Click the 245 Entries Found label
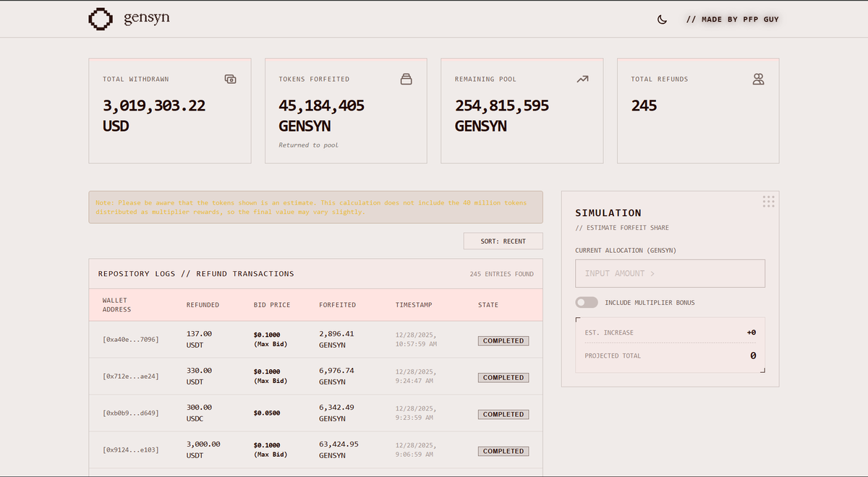The image size is (868, 477). [502, 274]
